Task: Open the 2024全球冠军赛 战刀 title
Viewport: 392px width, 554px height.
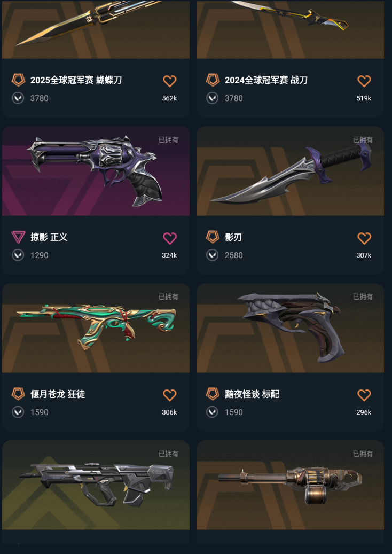Action: coord(266,80)
